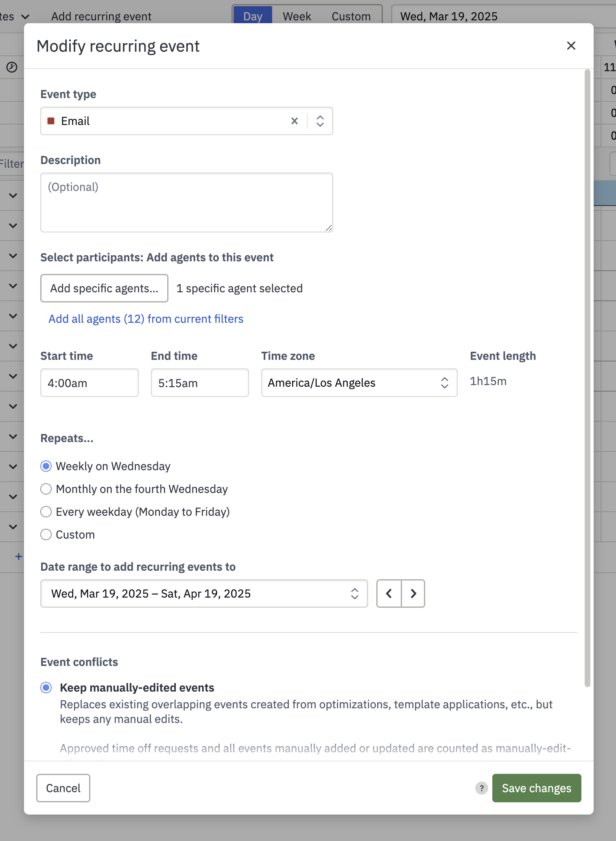Screen dimensions: 616x841
Task: Click Add recurring event in background
Action: click(x=101, y=16)
